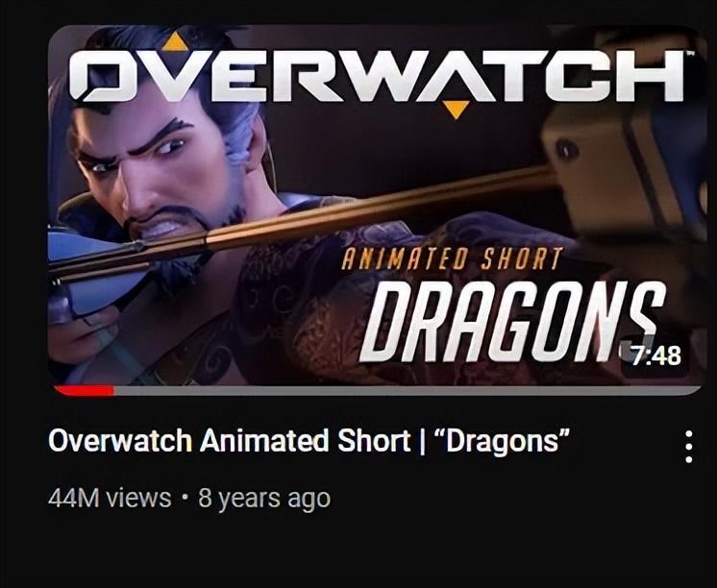Viewport: 717px width, 588px height.
Task: Open the three-dot video options menu
Action: click(689, 447)
